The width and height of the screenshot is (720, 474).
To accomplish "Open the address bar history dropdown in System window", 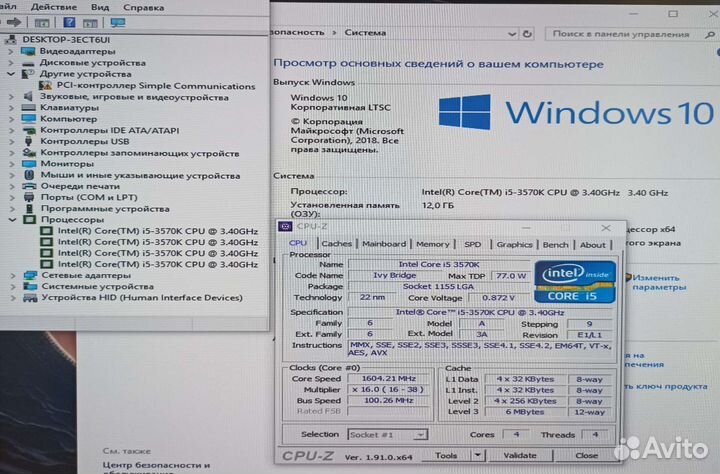I will tap(512, 34).
